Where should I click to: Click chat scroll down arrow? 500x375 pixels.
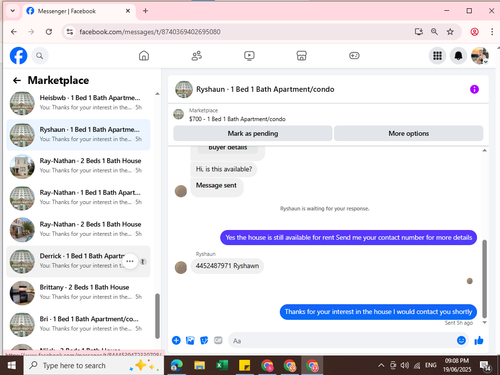tap(485, 322)
